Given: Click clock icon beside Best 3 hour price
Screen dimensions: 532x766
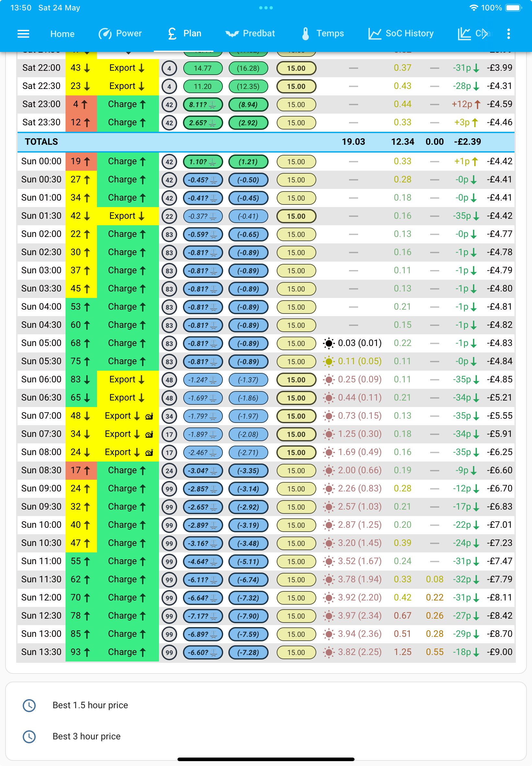Looking at the screenshot, I should click(29, 736).
